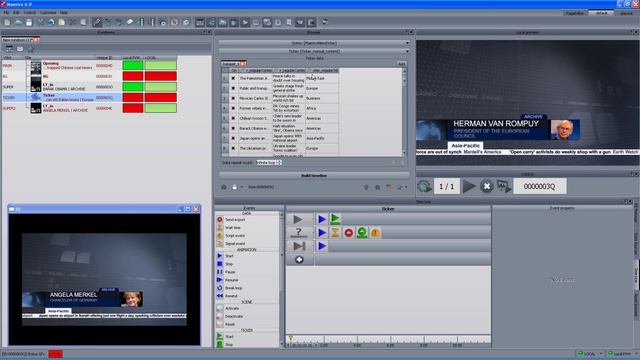Click the Build timeline button
Viewport: 640px width, 360px height.
point(314,176)
